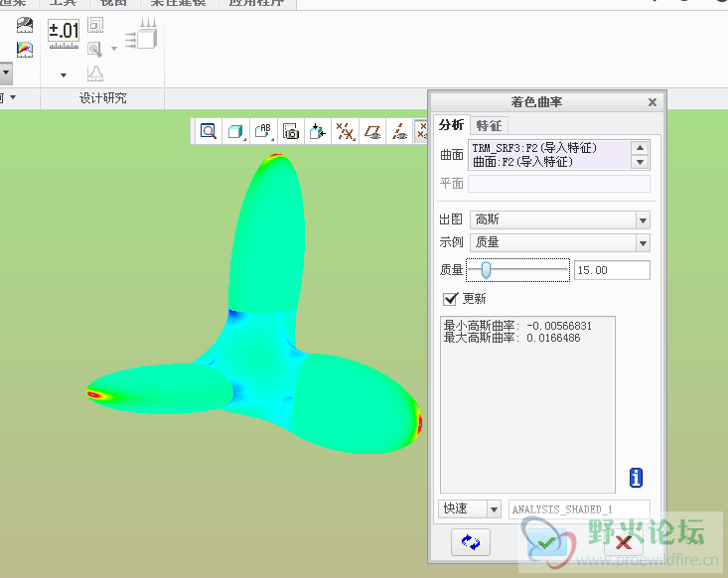Close the 着色曲率 dialog
Image resolution: width=728 pixels, height=578 pixels.
(x=653, y=102)
